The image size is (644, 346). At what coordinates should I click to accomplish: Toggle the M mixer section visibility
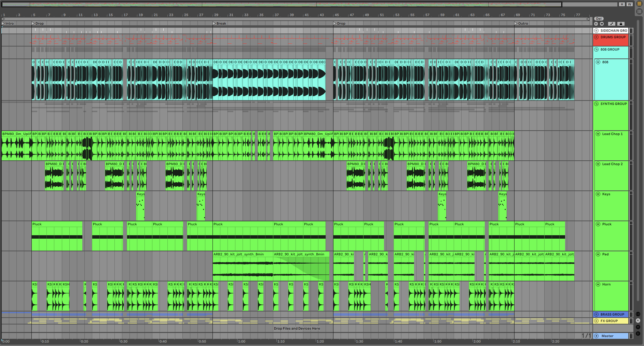click(x=638, y=327)
